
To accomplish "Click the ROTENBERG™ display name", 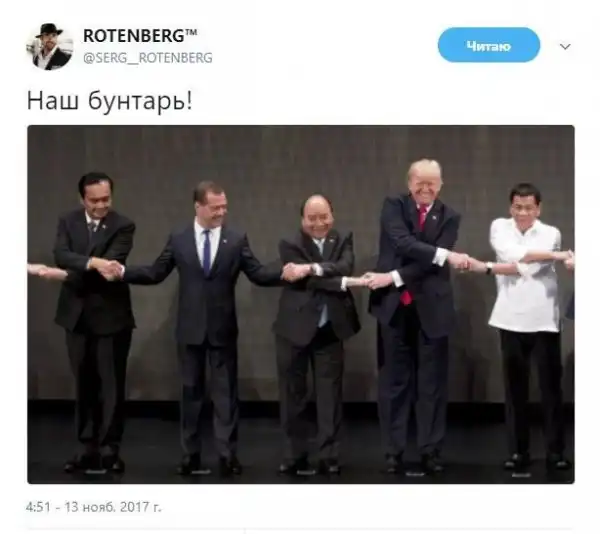I will point(140,36).
